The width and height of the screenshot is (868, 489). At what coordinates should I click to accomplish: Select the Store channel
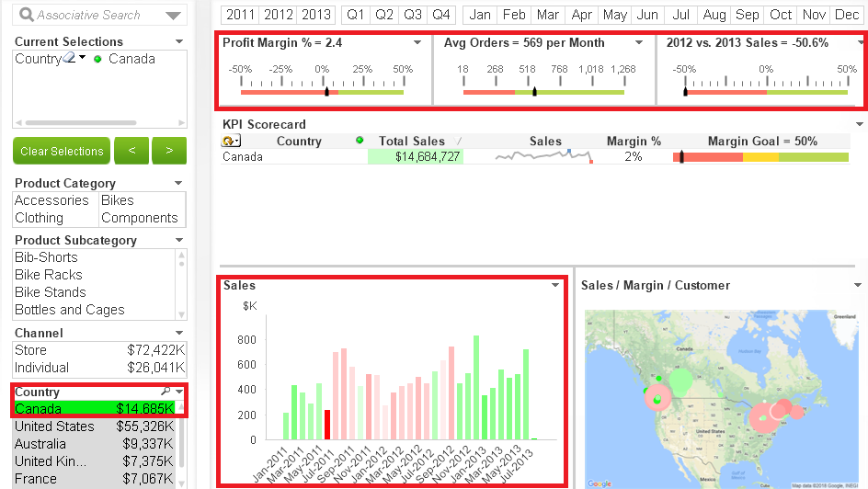(x=99, y=350)
